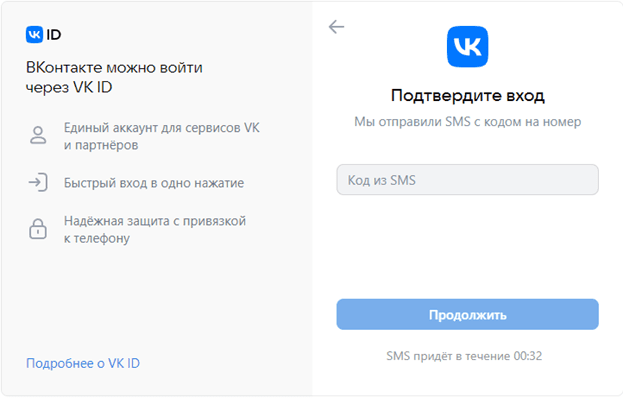Click the small VK logo in header

pos(35,34)
